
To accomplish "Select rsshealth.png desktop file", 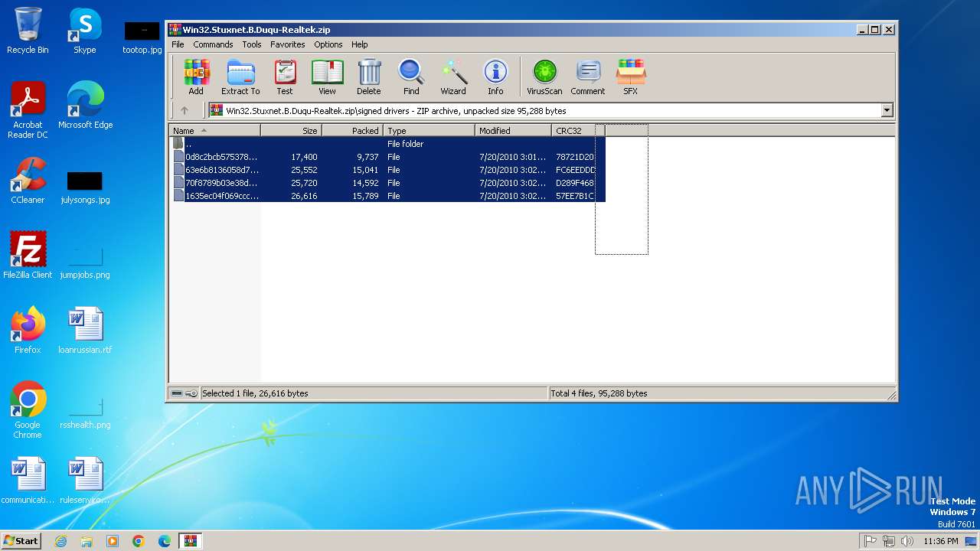I will coord(85,412).
